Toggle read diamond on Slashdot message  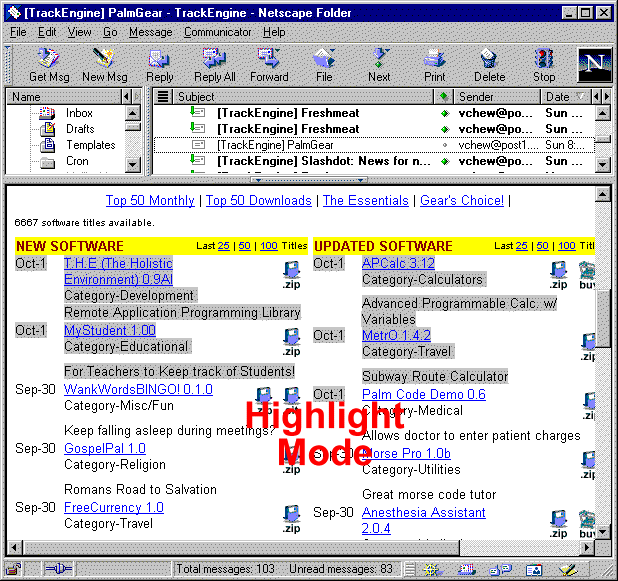pos(445,161)
